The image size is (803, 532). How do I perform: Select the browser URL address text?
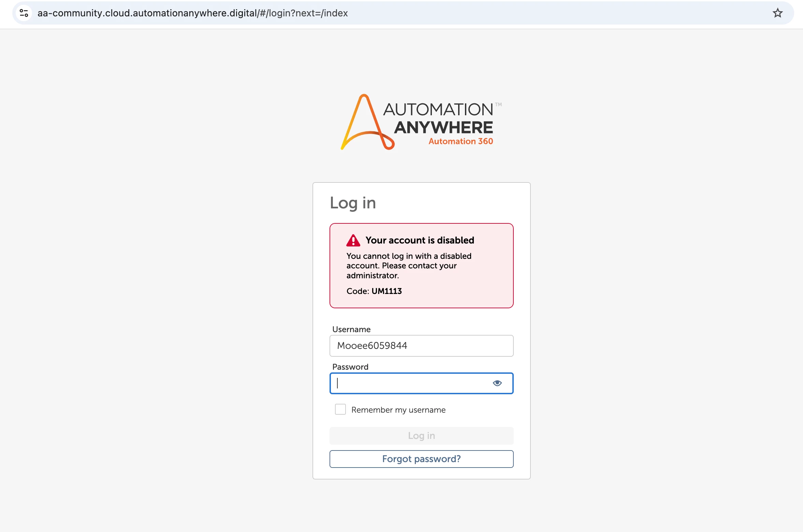pyautogui.click(x=192, y=13)
